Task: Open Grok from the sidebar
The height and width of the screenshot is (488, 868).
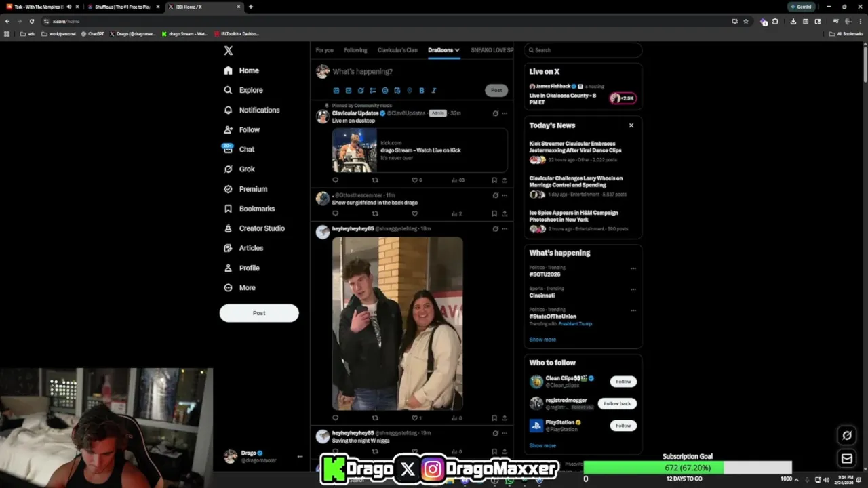Action: tap(239, 169)
